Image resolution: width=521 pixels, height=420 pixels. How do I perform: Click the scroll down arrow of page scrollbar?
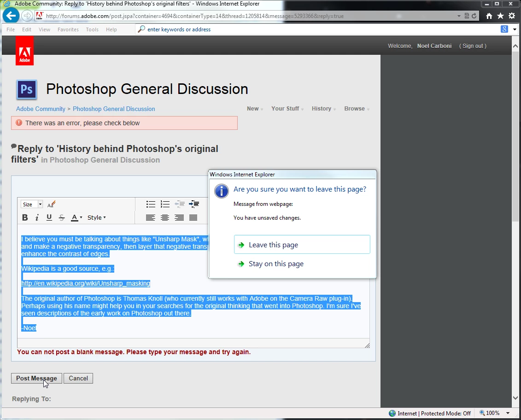pos(515,398)
